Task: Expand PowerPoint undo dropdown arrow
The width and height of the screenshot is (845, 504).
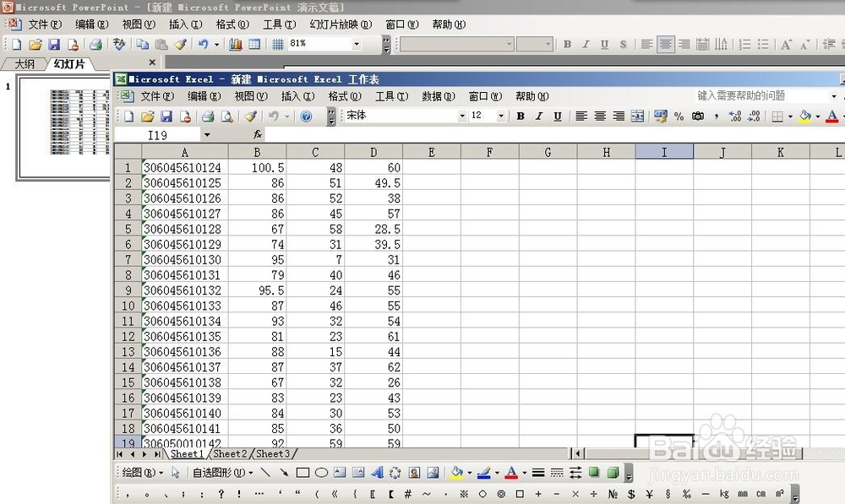Action: [216, 44]
